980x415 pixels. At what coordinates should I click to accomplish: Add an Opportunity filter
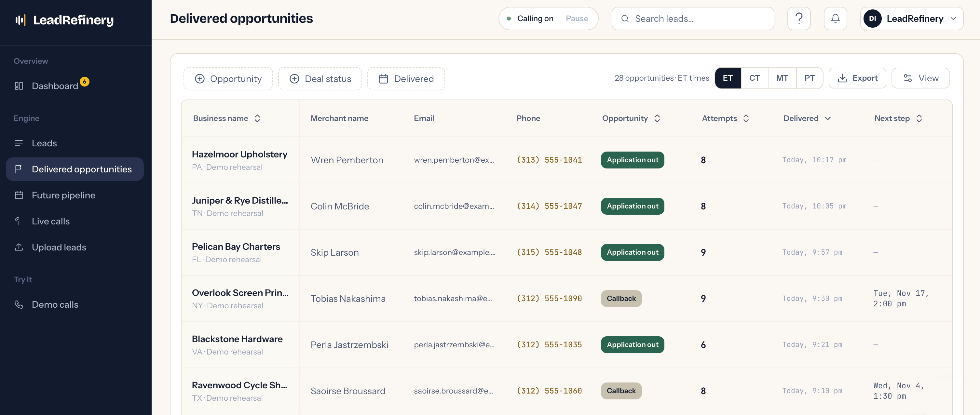[x=228, y=79]
